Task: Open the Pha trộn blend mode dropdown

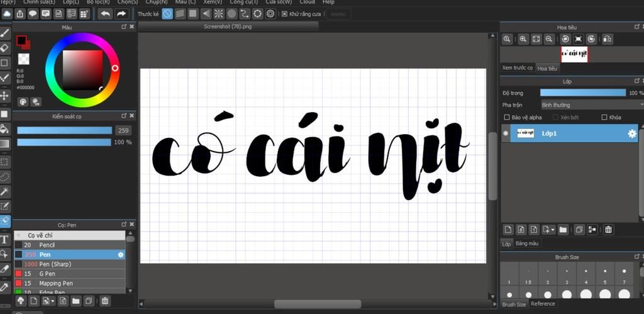Action: (592, 105)
